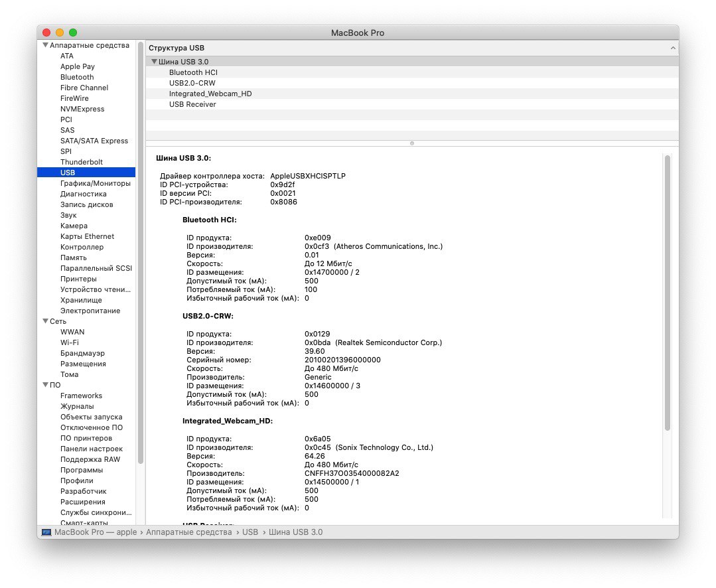Open Параллельный SCSI entry
The image size is (716, 588).
click(96, 268)
